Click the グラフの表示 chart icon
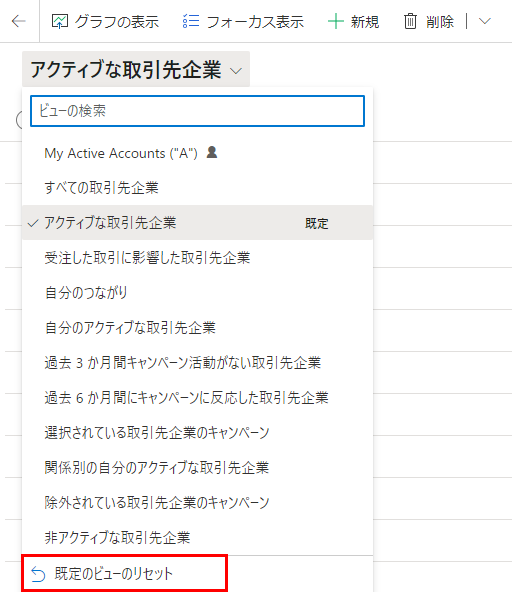Screen dimensions: 512x592 tap(60, 22)
